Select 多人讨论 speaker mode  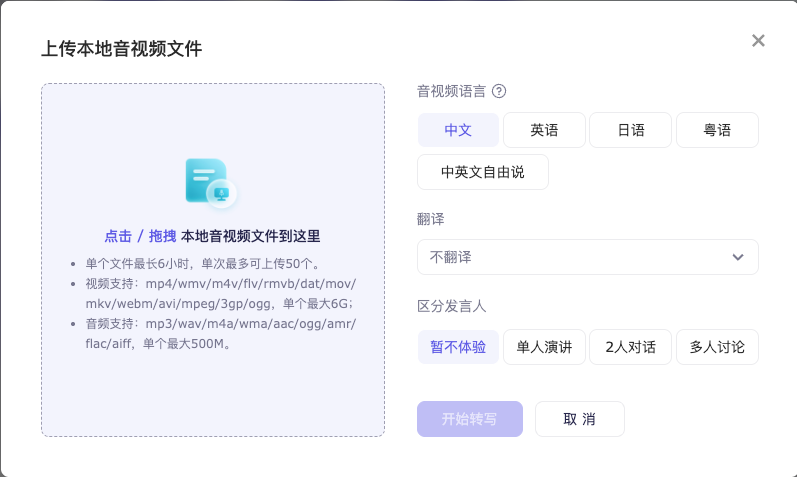point(717,347)
